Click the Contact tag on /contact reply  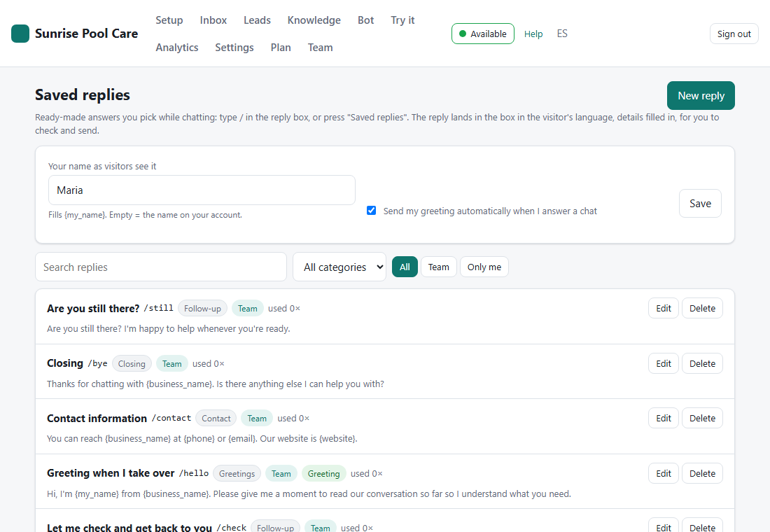(x=216, y=418)
